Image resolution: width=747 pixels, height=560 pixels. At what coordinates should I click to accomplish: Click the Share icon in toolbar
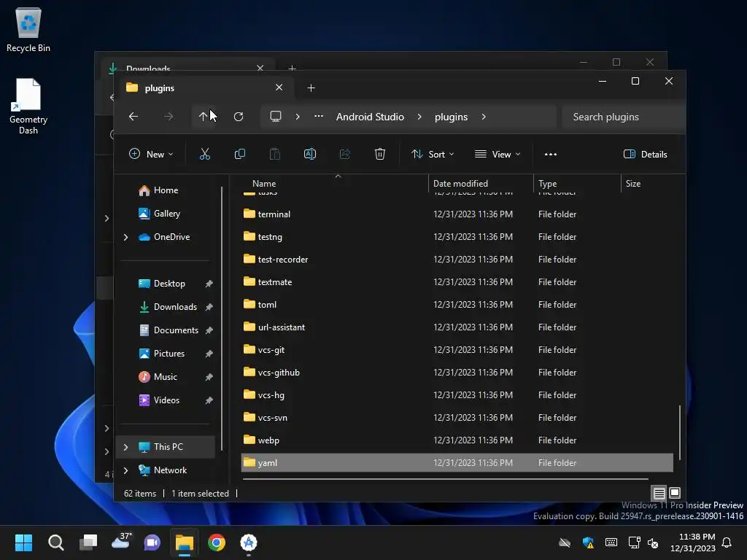345,154
